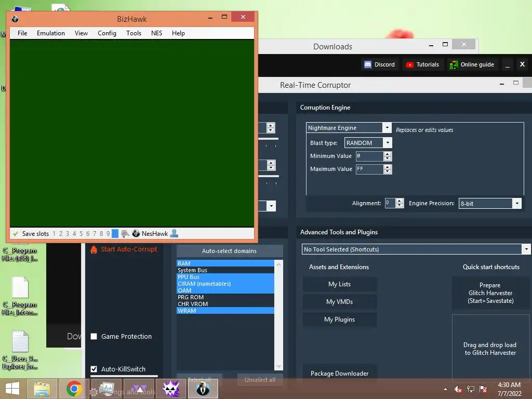This screenshot has width=532, height=399.
Task: Click the RTC purple monster taskbar icon
Action: 171,389
